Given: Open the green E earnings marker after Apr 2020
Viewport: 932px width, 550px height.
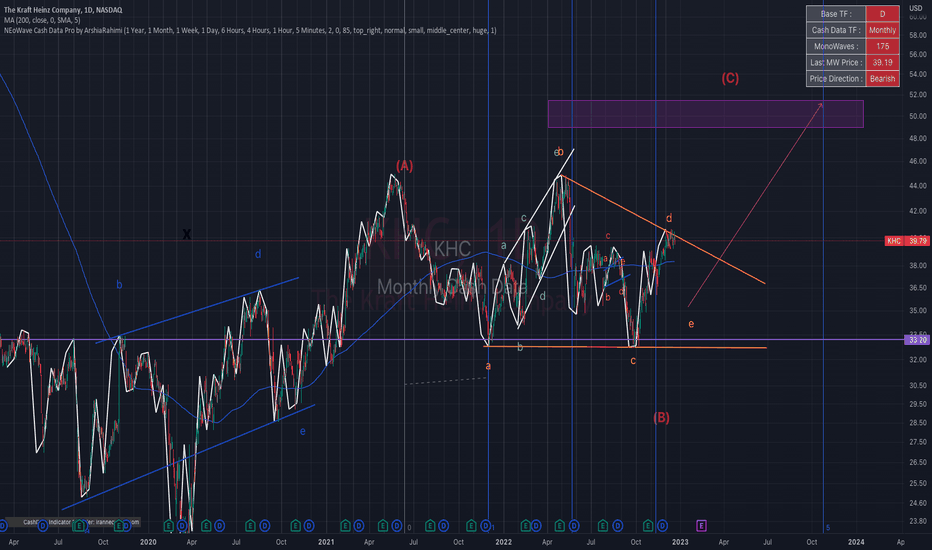Looking at the screenshot, I should click(x=206, y=526).
